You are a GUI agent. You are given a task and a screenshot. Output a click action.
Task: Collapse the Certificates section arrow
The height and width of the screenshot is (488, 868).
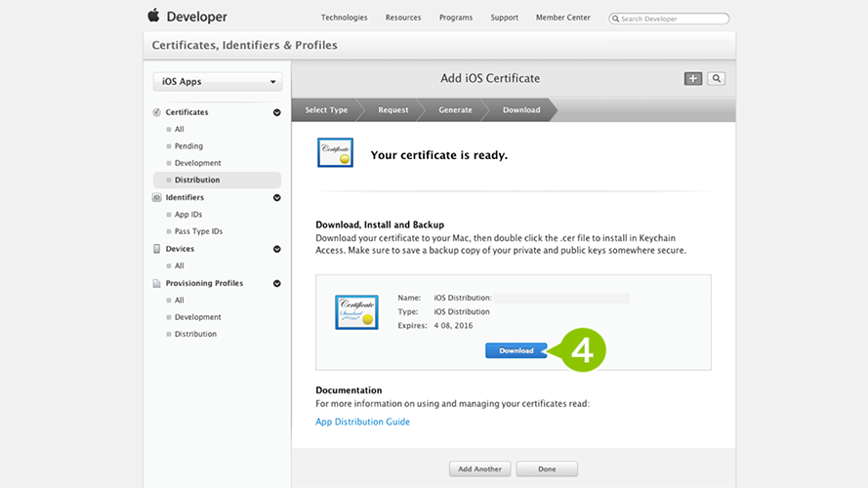(276, 112)
